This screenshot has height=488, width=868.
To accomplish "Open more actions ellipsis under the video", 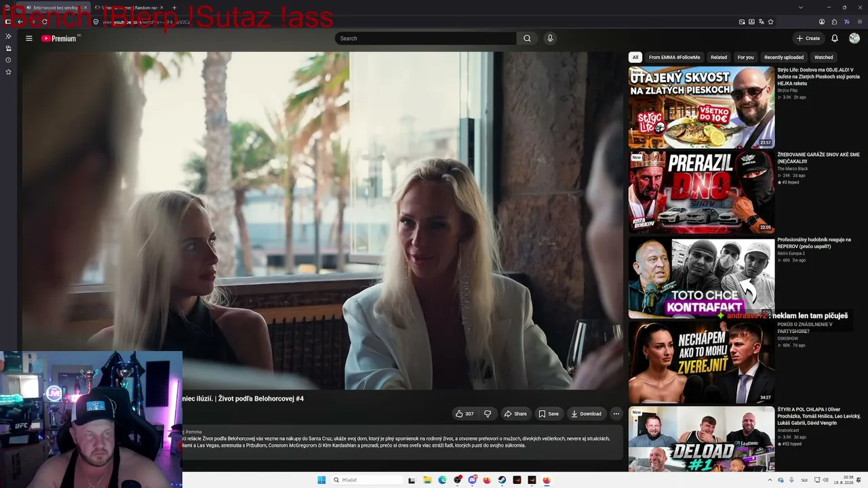I will [x=616, y=413].
